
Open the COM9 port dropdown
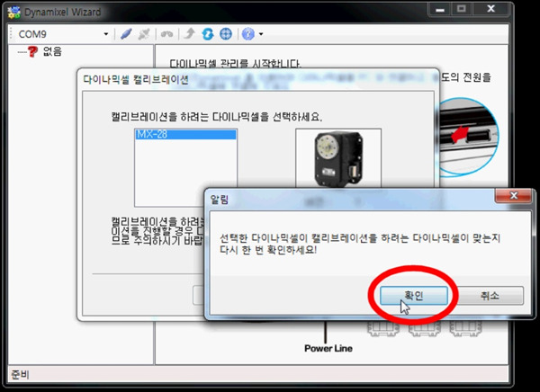[x=106, y=34]
